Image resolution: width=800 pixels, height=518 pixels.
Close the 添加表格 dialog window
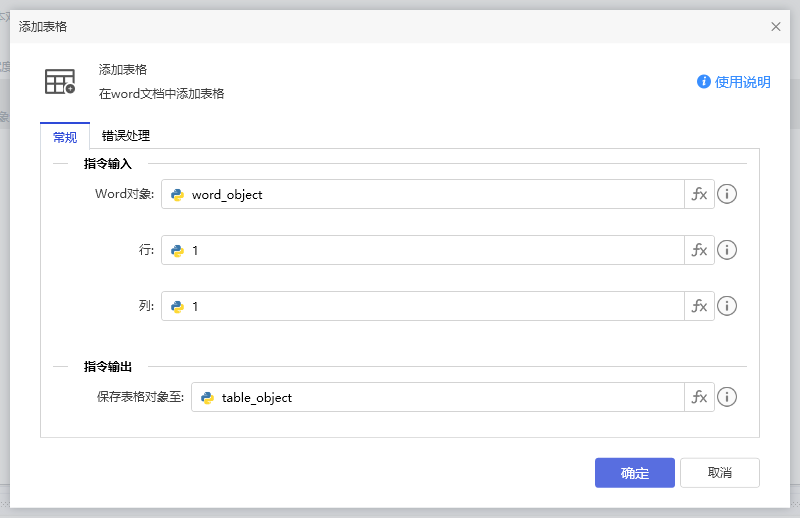(776, 27)
